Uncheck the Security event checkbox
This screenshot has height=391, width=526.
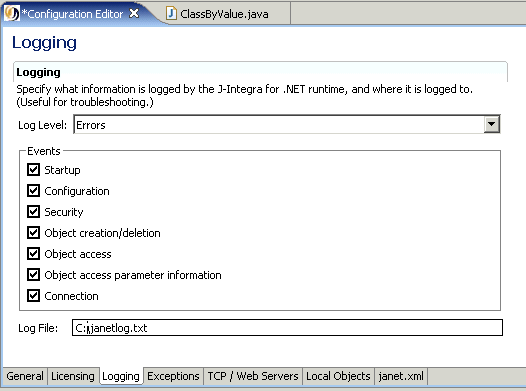click(x=34, y=212)
